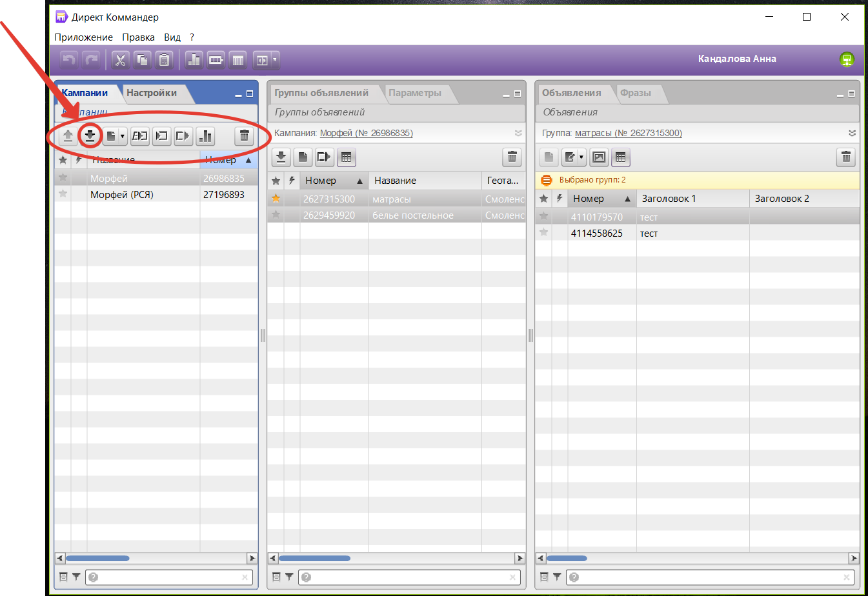
Task: Open campaign link Морфей (№ 26986835)
Action: coord(367,134)
